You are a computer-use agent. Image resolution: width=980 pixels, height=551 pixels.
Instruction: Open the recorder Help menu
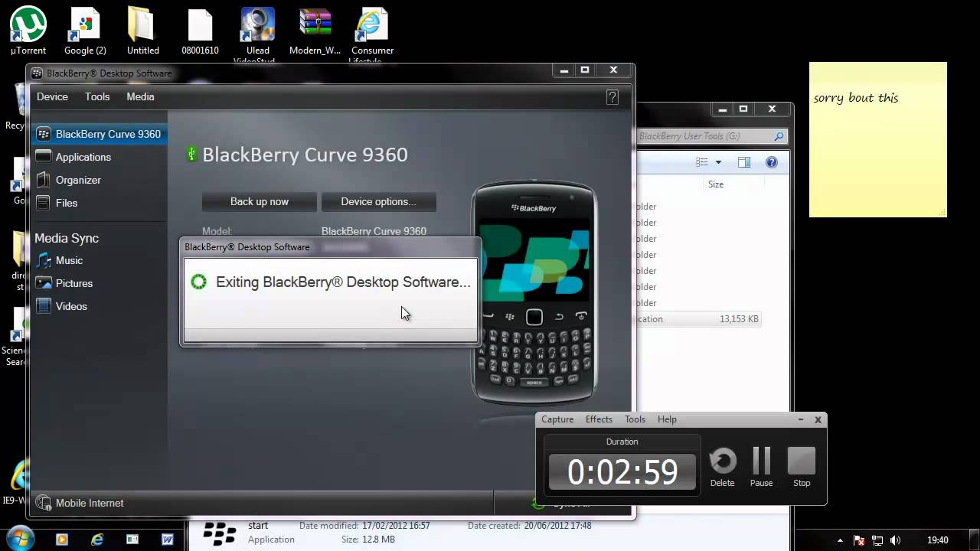coord(667,419)
